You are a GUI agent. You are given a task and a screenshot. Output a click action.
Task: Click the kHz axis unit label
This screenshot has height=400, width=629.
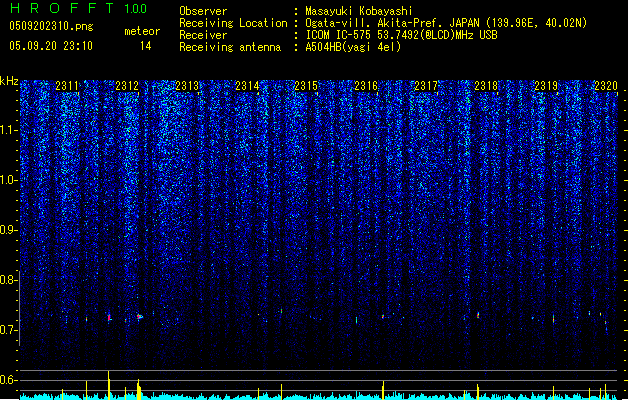(x=9, y=81)
